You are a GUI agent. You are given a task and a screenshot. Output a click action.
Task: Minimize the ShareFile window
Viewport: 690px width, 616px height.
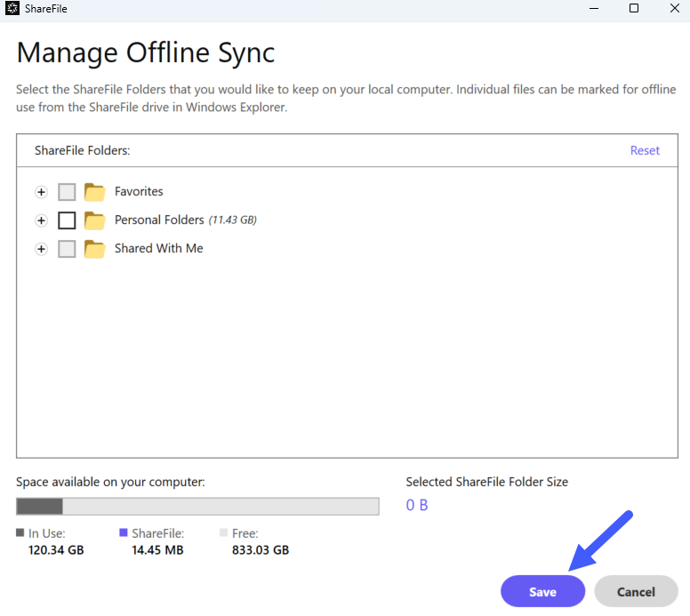pyautogui.click(x=594, y=8)
